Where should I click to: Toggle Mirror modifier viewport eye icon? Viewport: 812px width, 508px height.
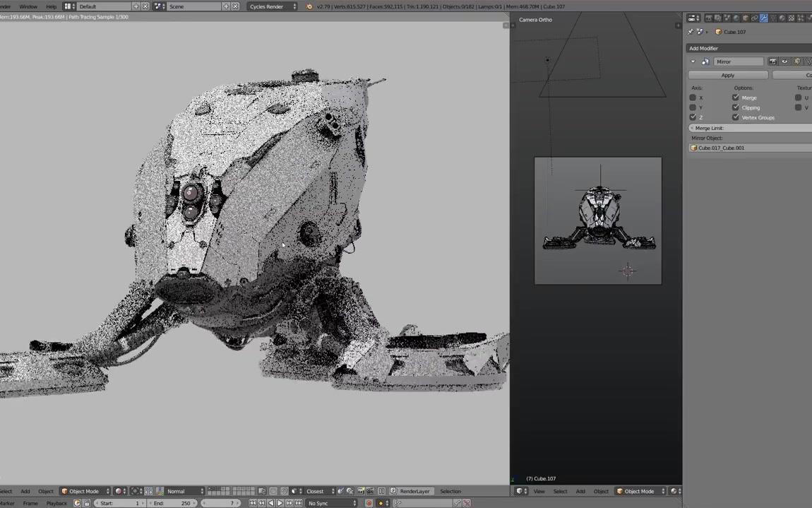coord(784,61)
